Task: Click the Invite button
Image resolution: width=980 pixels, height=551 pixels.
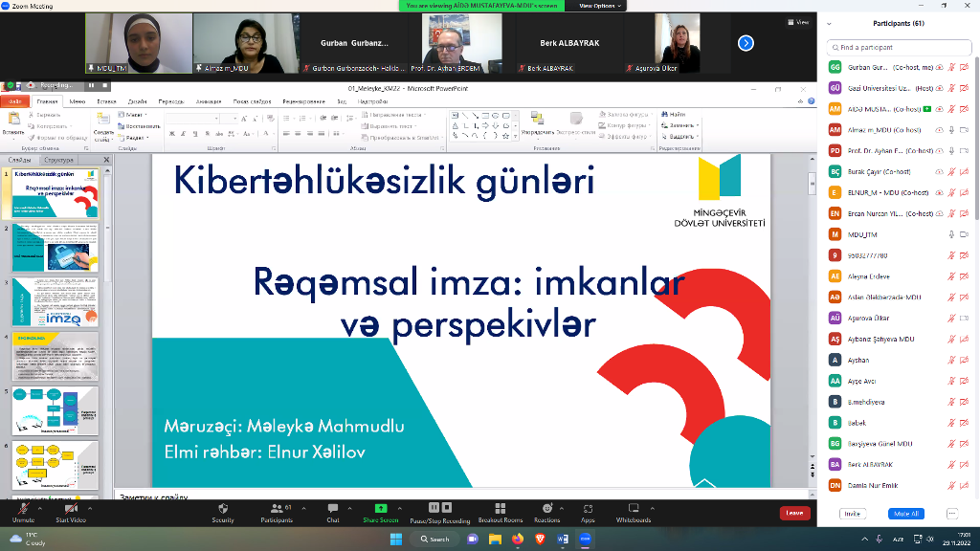Action: pos(851,514)
